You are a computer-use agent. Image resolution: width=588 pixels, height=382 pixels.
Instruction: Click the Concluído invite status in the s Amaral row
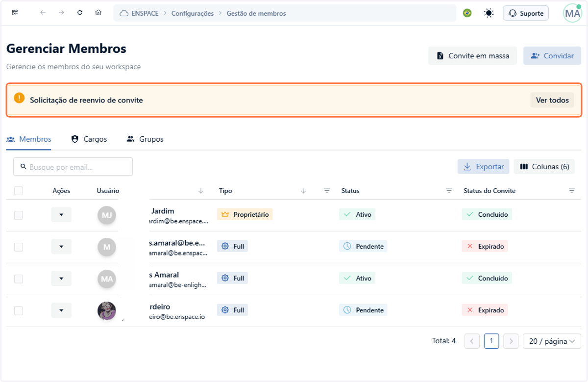487,278
